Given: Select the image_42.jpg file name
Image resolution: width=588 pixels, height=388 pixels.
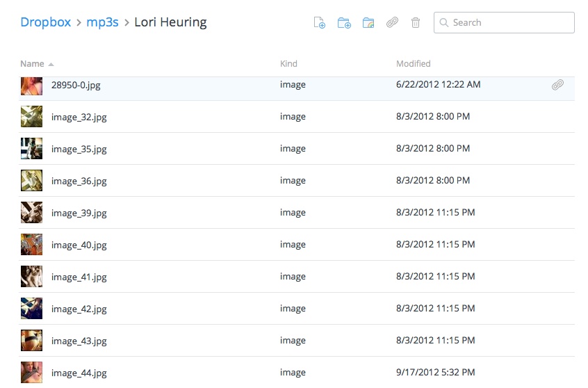Looking at the screenshot, I should coord(79,309).
